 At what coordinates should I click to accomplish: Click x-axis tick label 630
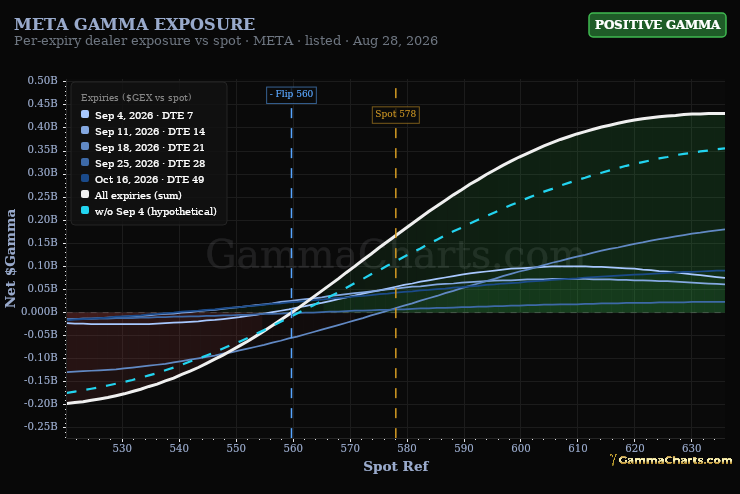pos(692,448)
